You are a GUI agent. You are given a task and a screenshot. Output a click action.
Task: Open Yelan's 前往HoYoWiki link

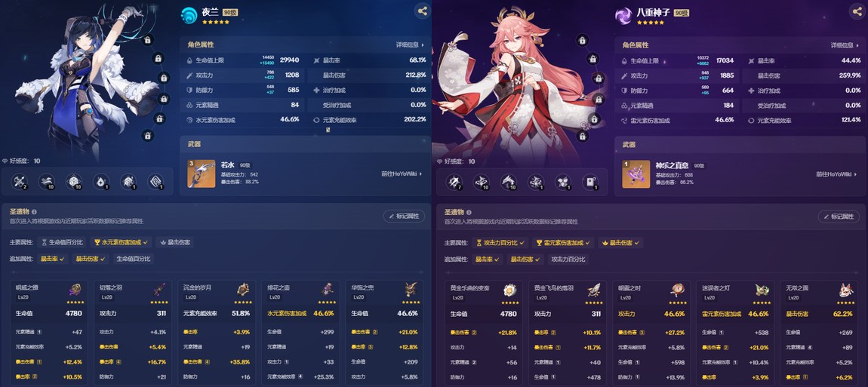(x=402, y=174)
